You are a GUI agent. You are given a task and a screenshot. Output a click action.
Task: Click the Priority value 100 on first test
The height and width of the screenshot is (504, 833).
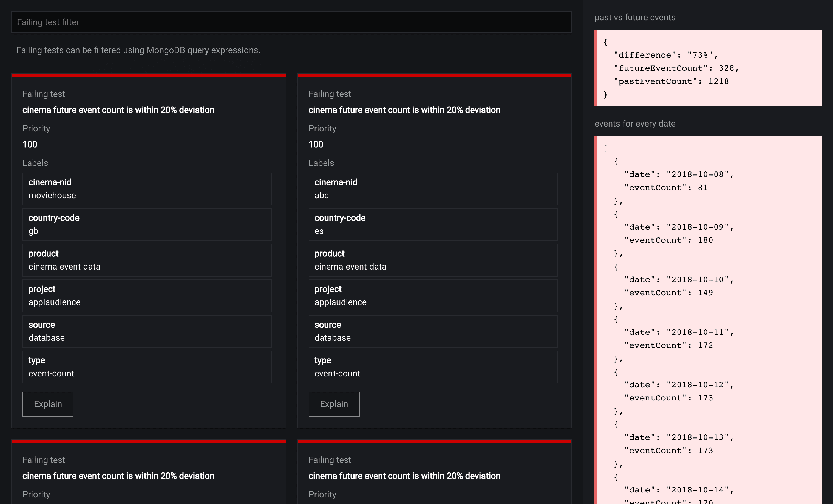coord(30,144)
